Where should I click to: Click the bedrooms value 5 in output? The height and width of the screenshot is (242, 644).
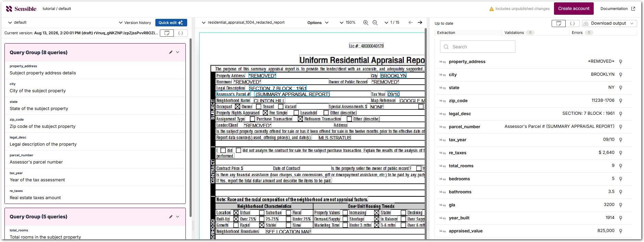pos(613,179)
